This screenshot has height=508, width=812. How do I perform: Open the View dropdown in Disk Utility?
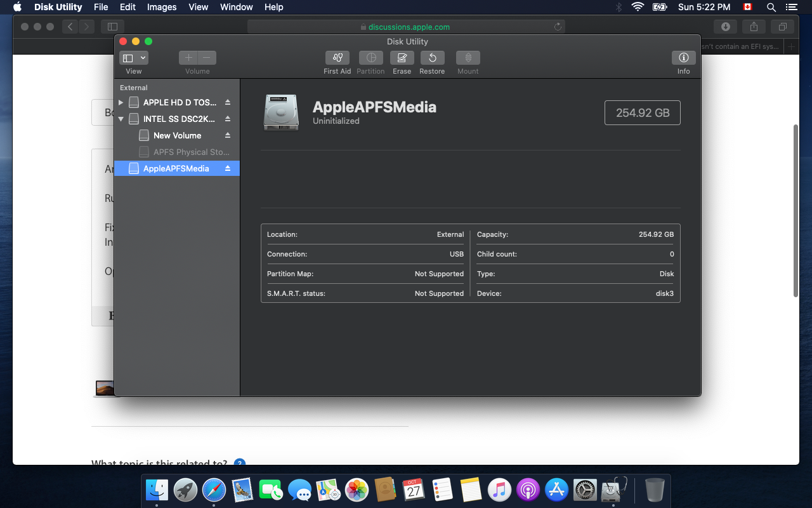pos(134,58)
